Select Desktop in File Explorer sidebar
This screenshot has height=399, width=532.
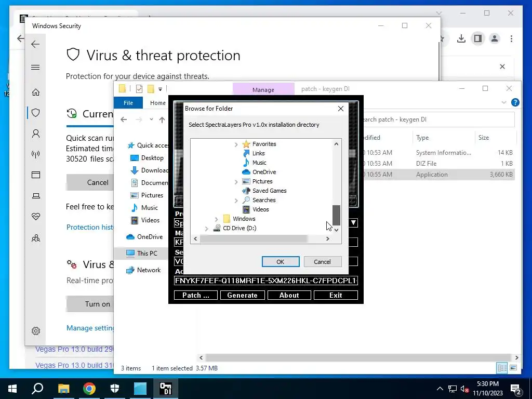tap(147, 158)
